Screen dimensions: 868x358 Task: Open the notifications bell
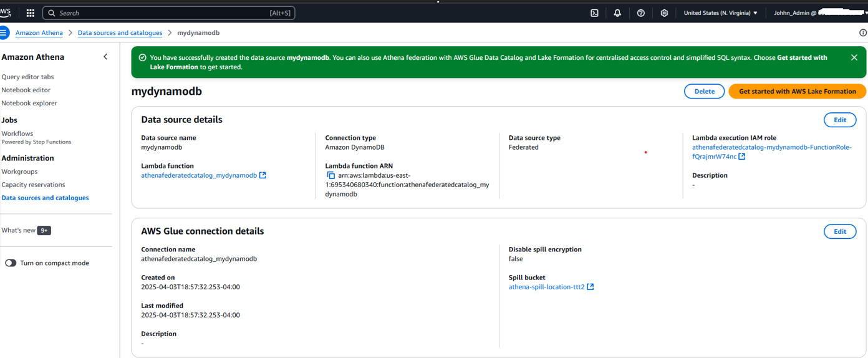617,12
